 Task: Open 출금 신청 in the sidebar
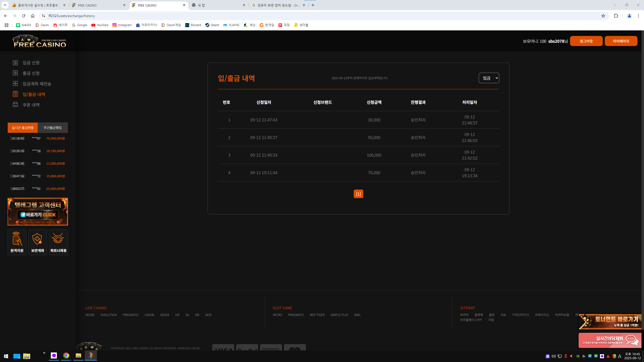tap(31, 73)
